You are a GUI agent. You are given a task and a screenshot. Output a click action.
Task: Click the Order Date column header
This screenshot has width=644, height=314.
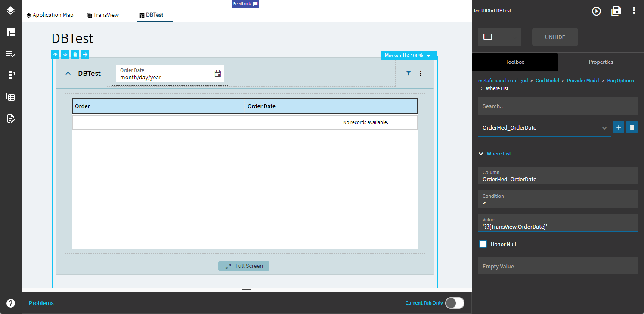[331, 106]
